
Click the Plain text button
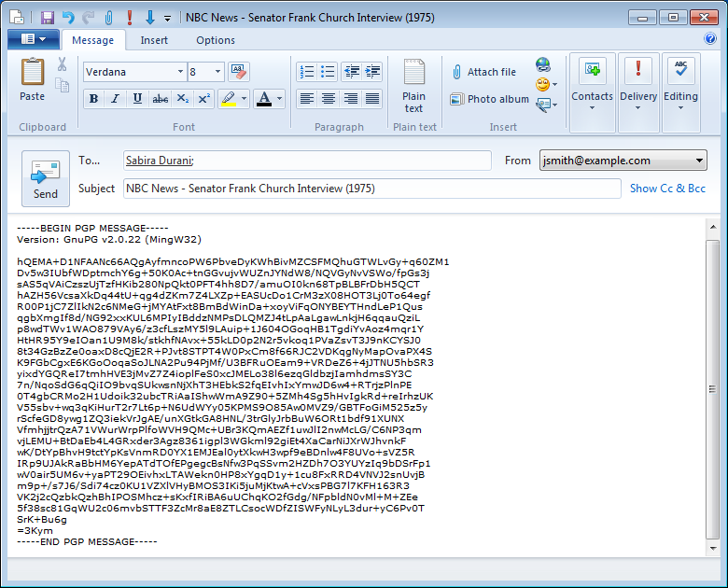[413, 86]
